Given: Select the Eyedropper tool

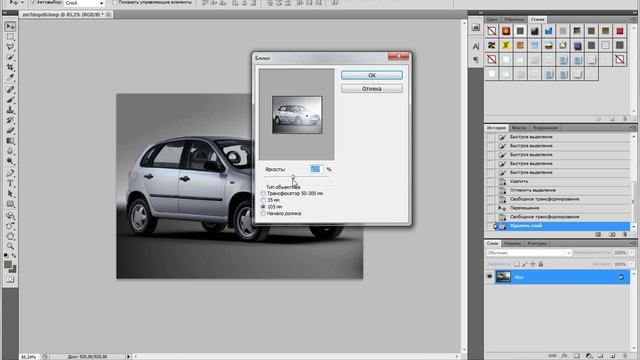Looking at the screenshot, I should click(10, 78).
